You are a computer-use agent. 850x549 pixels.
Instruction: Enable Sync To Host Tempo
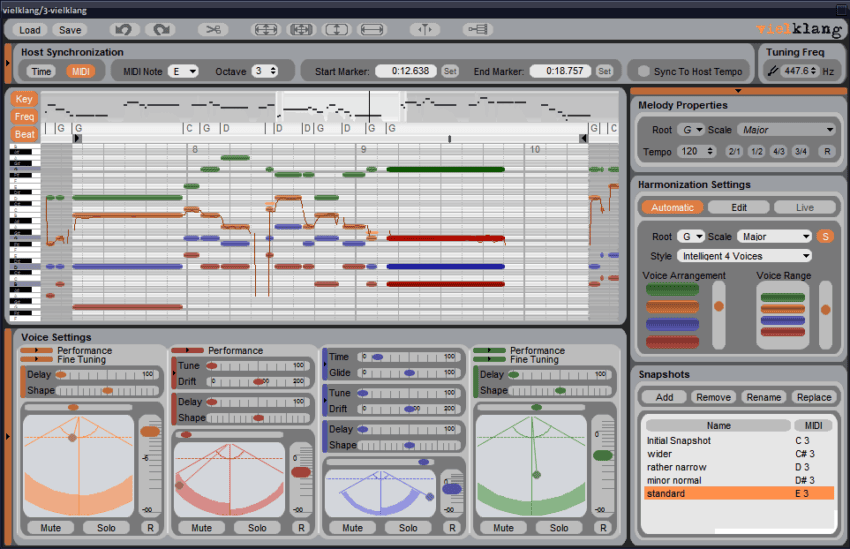point(644,71)
